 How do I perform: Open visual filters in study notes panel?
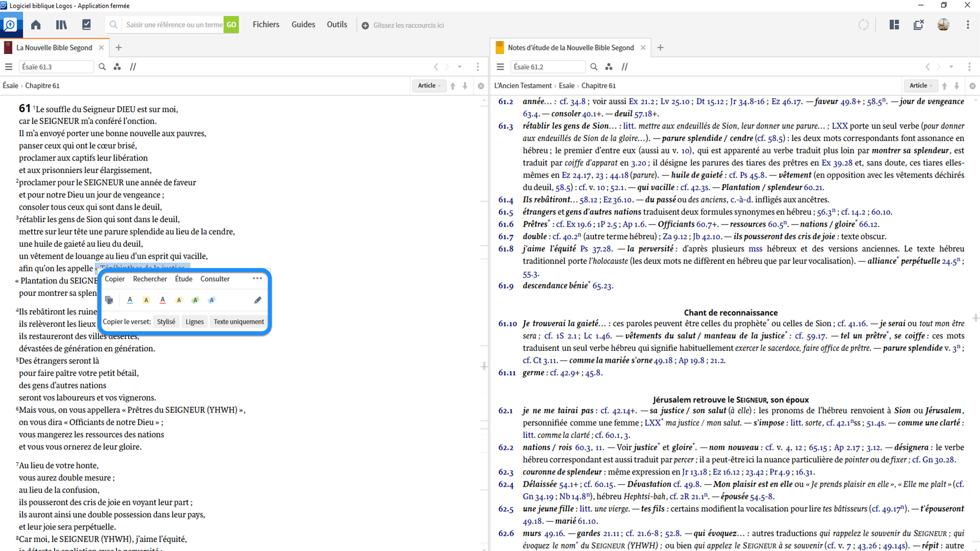[x=609, y=67]
